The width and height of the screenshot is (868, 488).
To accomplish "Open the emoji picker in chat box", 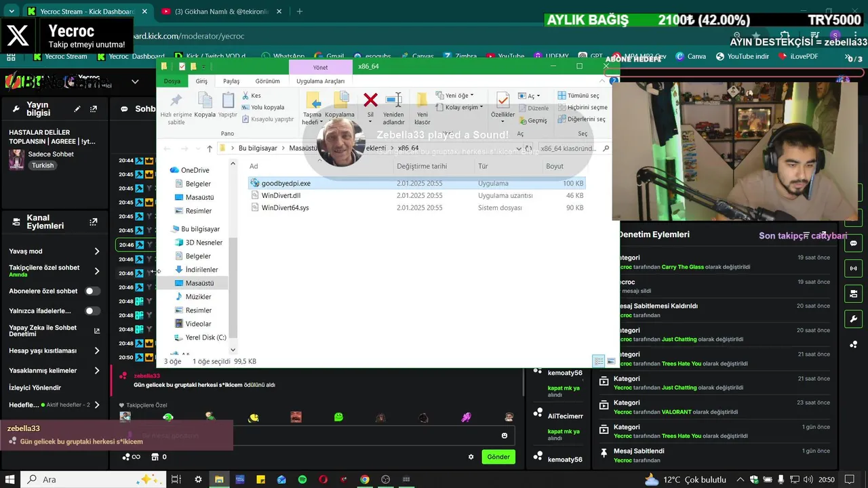I will [505, 436].
